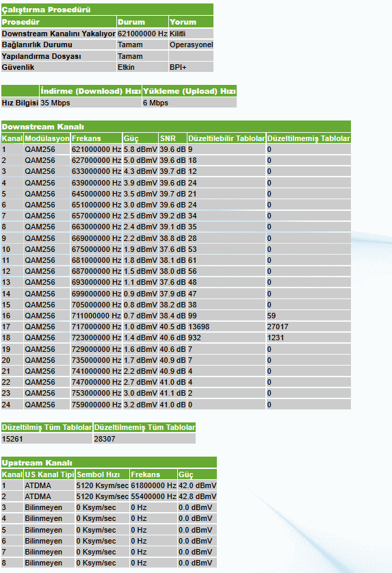The image size is (392, 573).
Task: Click the 'Modülasyon' column header in Downstream table
Action: click(47, 138)
